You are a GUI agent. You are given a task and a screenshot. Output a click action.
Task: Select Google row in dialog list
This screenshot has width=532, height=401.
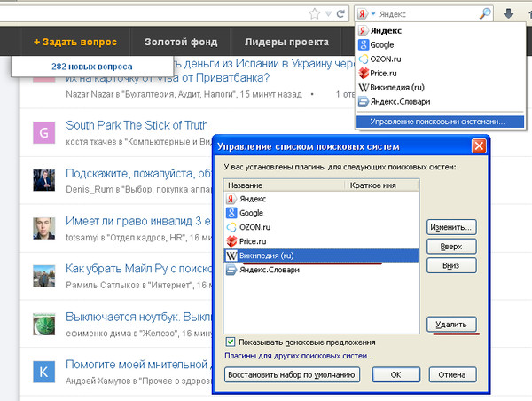click(322, 213)
